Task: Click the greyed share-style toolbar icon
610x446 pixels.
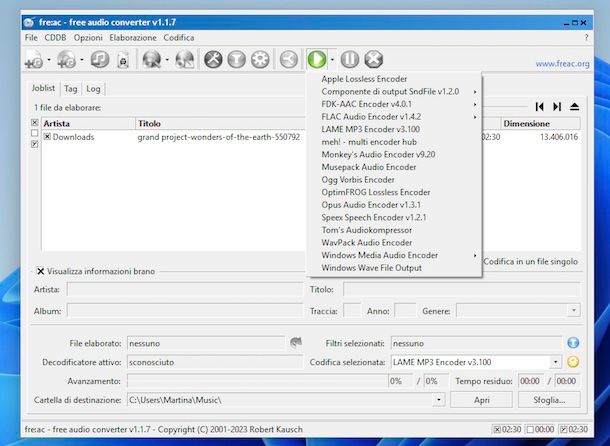Action: [289, 60]
